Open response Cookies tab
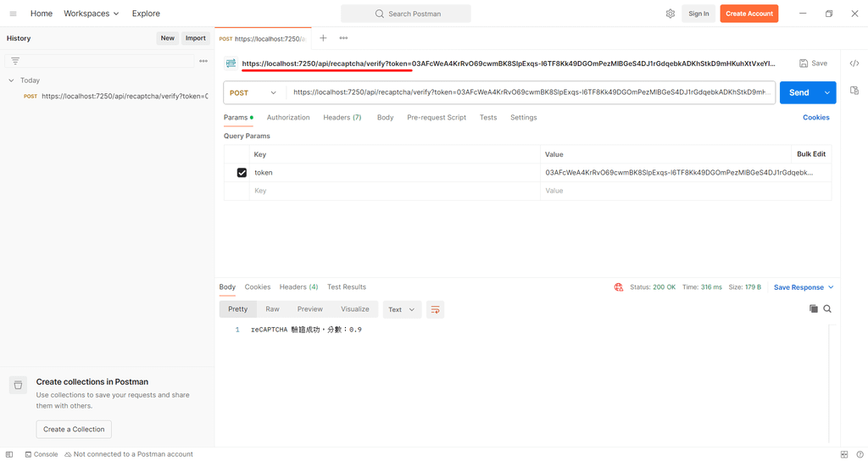The image size is (868, 461). click(x=258, y=287)
